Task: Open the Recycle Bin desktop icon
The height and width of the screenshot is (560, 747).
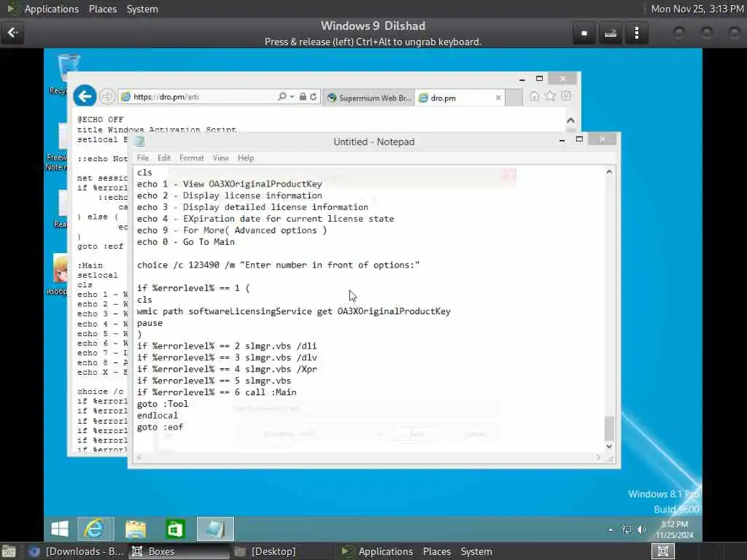Action: (66, 74)
